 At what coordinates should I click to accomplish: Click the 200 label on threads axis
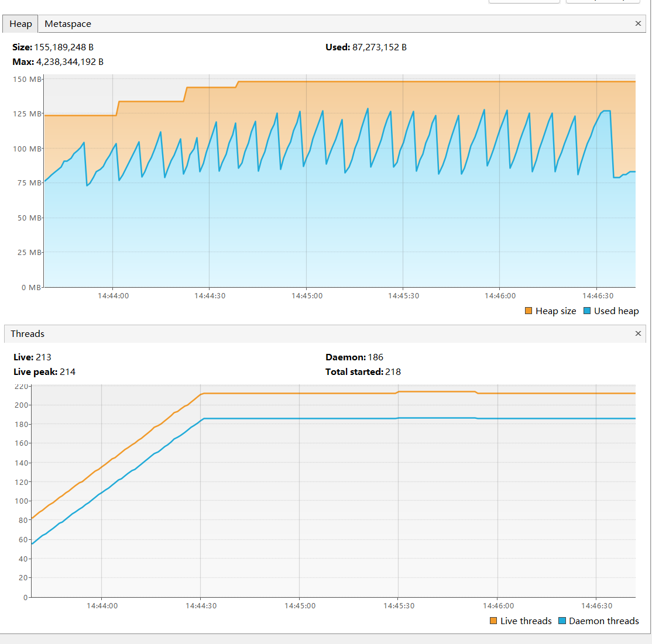coord(21,405)
